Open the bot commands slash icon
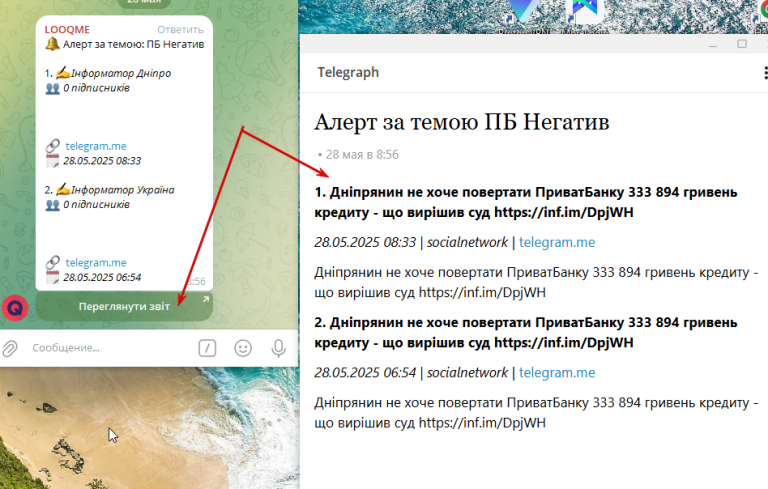This screenshot has width=768, height=489. pos(207,348)
